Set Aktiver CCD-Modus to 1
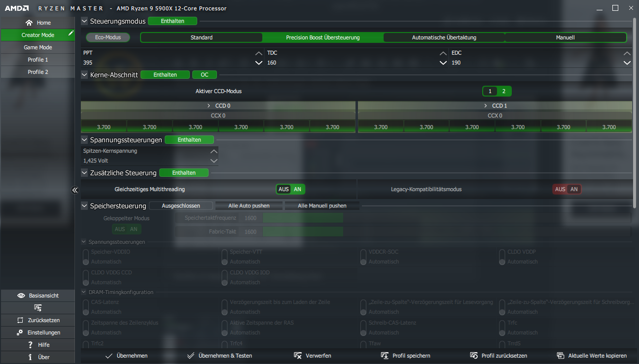This screenshot has height=364, width=639. click(x=490, y=91)
